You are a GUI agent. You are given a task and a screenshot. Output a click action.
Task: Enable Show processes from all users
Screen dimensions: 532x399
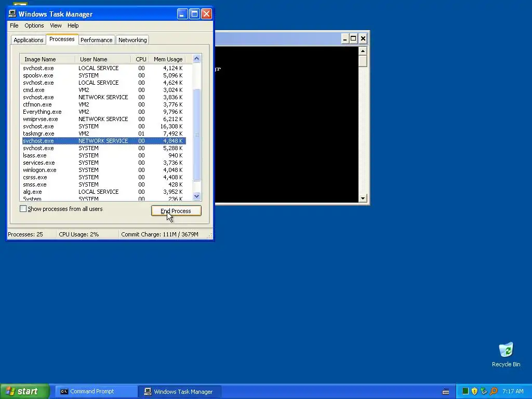click(23, 209)
